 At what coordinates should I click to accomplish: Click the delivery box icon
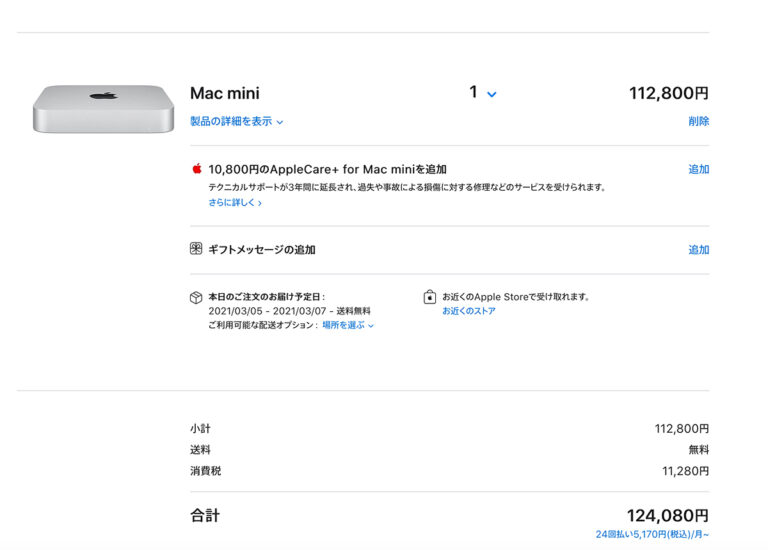196,298
